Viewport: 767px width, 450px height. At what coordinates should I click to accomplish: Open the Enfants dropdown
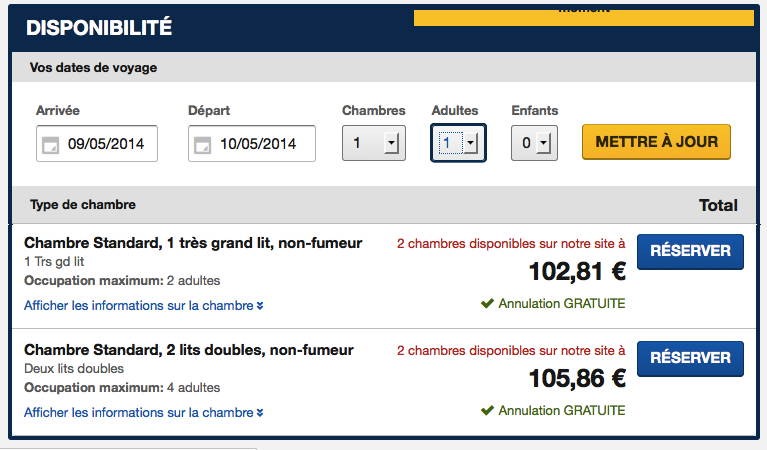pos(533,143)
